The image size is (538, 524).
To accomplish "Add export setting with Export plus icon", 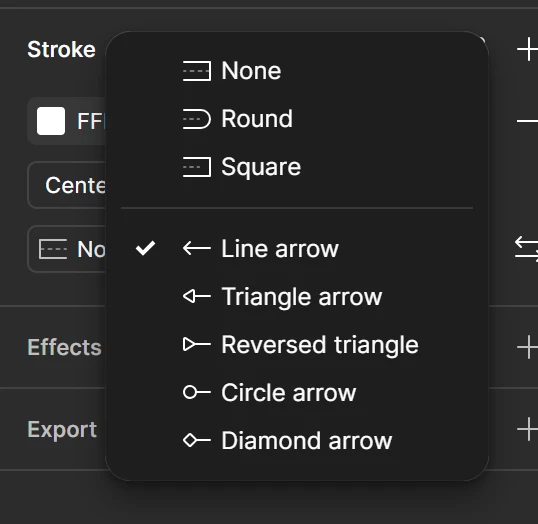I will pyautogui.click(x=528, y=429).
